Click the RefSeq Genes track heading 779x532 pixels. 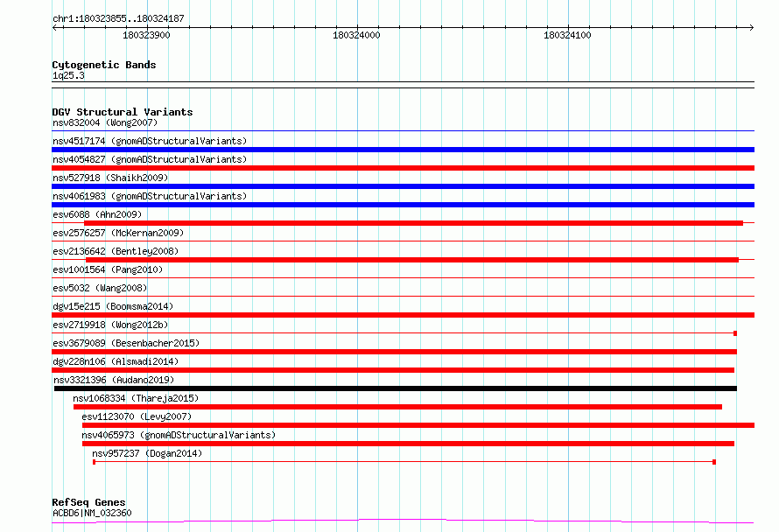click(88, 502)
